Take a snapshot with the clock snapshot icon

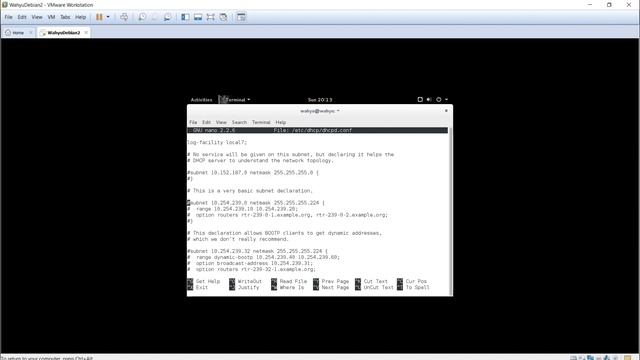[x=142, y=17]
